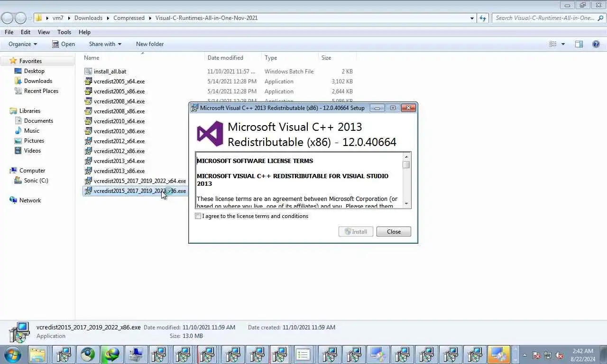
Task: Open the Action Center flag icon
Action: 536,355
